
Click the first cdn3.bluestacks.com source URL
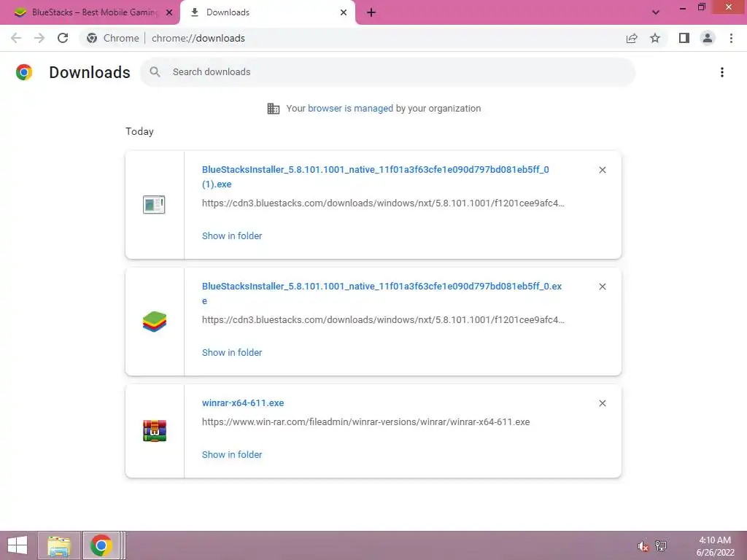(x=383, y=203)
